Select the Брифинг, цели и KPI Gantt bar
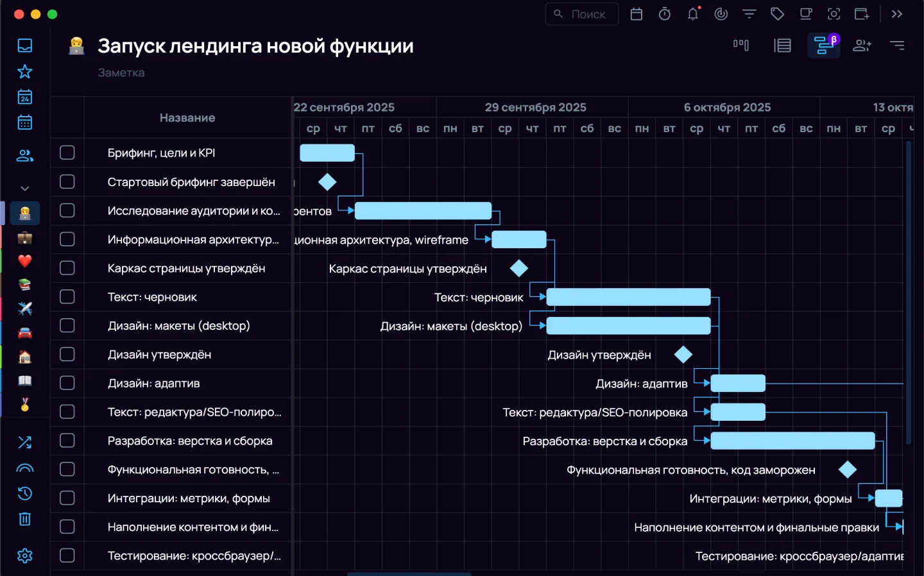This screenshot has height=576, width=924. pos(327,153)
